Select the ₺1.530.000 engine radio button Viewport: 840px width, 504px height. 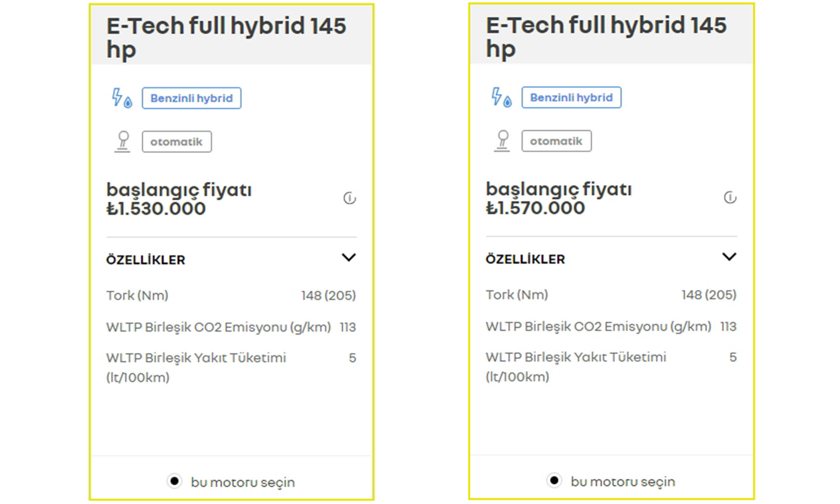[174, 481]
